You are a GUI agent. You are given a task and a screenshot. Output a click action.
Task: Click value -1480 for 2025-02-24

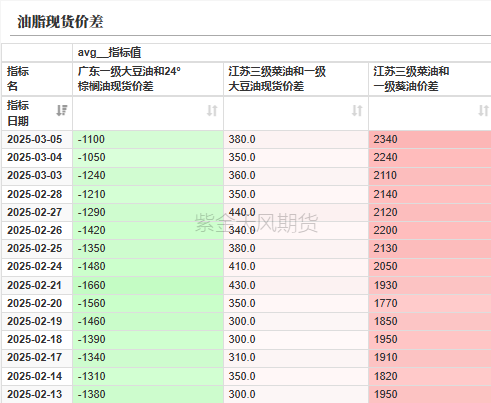point(91,266)
